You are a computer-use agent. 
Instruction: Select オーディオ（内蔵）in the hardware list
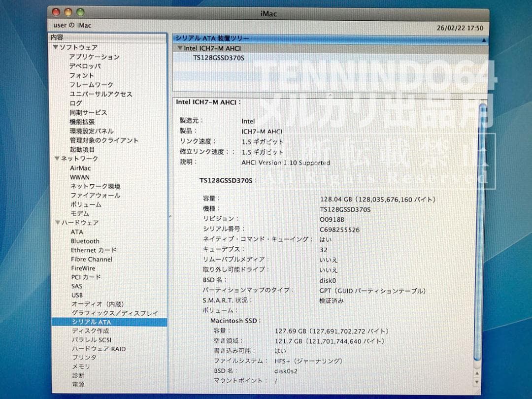click(98, 304)
